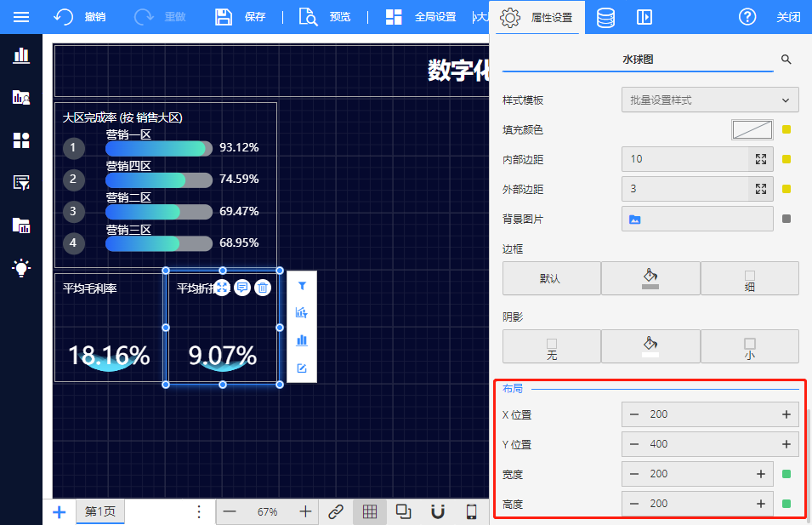Toggle the yellow indicator beside 填充颜色

786,129
